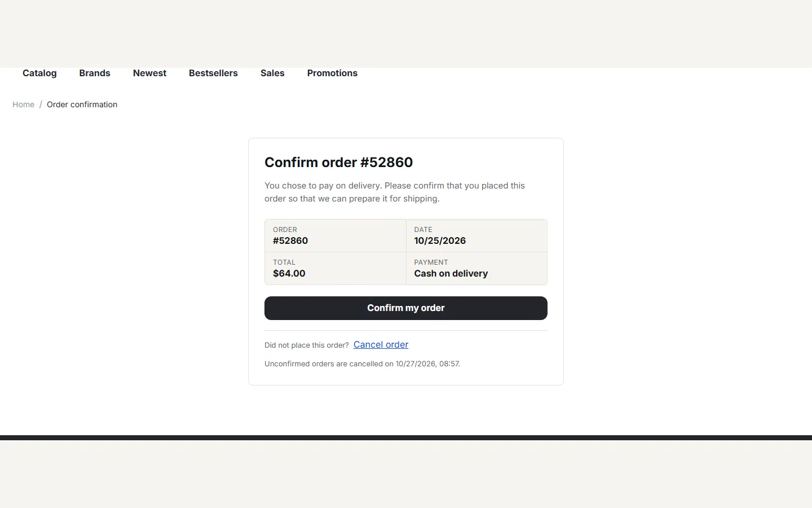The height and width of the screenshot is (508, 812).
Task: Select the Cash on delivery payment cell
Action: [x=476, y=269]
